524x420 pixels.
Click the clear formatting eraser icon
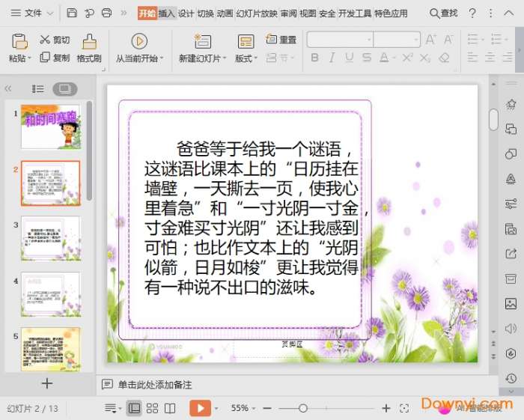(x=444, y=58)
